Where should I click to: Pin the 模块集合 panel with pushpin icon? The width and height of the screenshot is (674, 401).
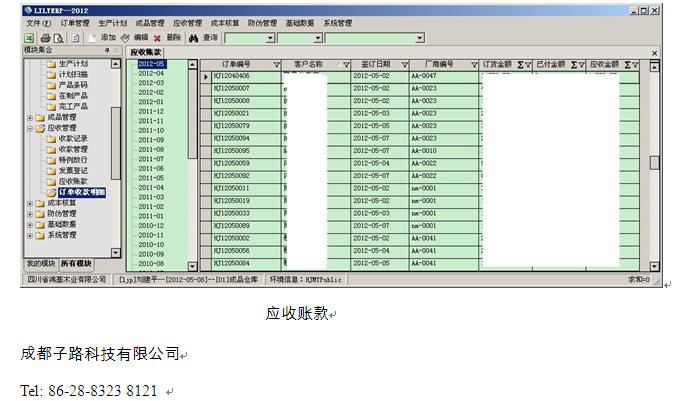(x=107, y=50)
